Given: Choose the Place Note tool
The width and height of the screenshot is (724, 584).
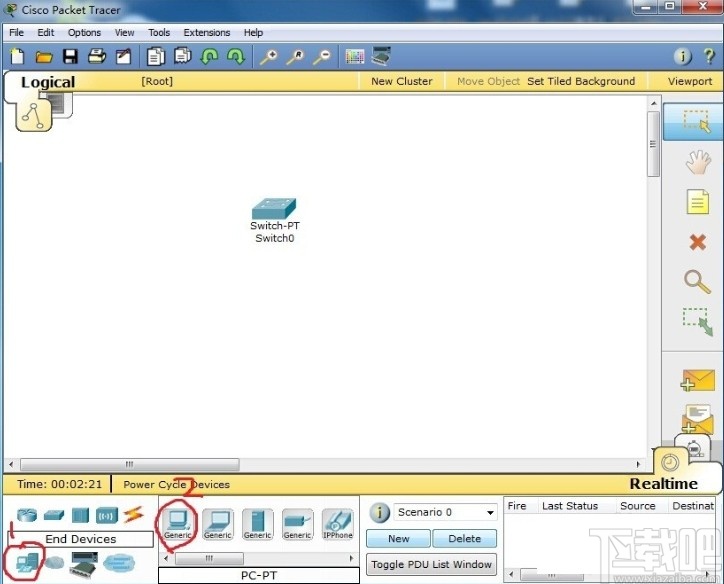Looking at the screenshot, I should [x=697, y=202].
